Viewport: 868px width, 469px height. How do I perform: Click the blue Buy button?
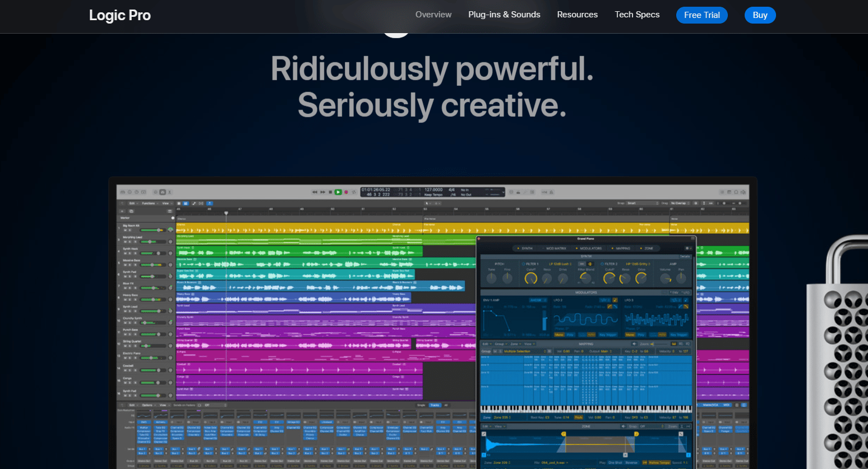760,15
